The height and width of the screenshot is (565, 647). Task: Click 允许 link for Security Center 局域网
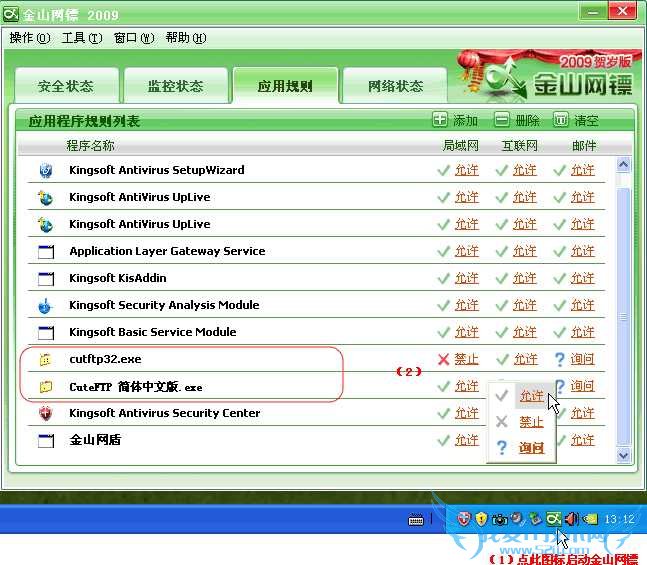tap(467, 413)
